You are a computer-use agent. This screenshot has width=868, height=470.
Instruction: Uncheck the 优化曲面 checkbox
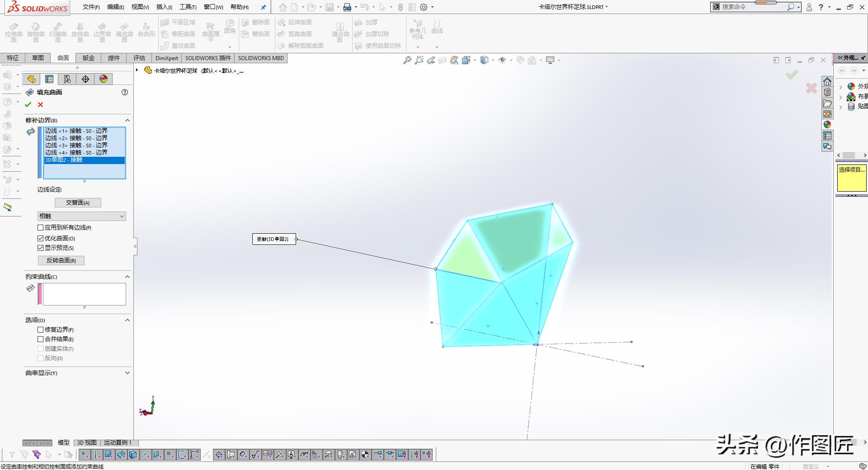(x=41, y=238)
